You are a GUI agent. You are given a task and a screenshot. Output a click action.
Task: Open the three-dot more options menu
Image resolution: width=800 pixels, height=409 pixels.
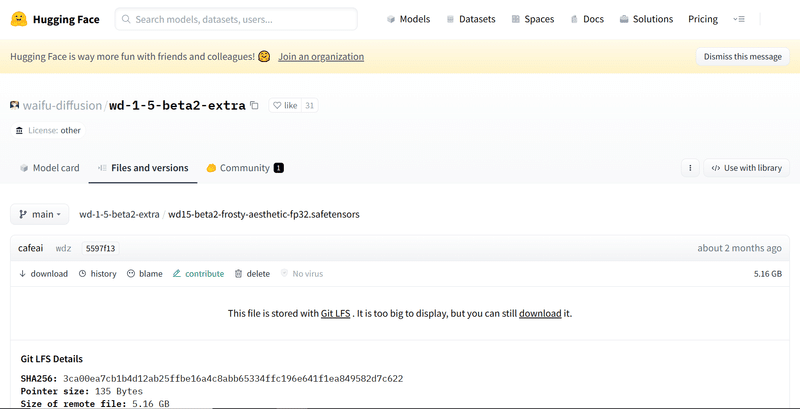click(690, 168)
